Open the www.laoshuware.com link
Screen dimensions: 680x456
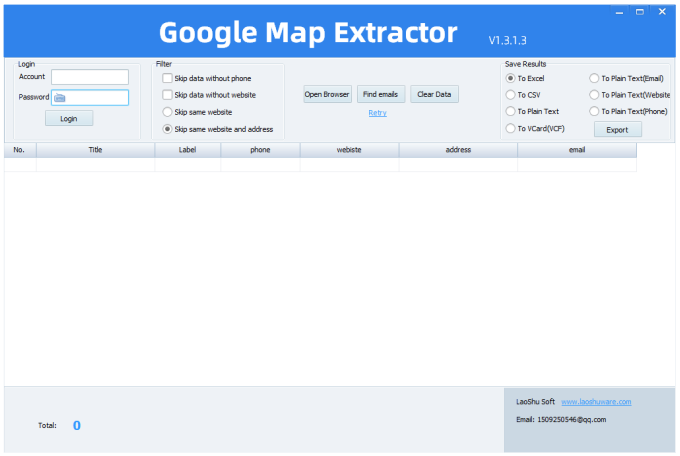coord(596,401)
